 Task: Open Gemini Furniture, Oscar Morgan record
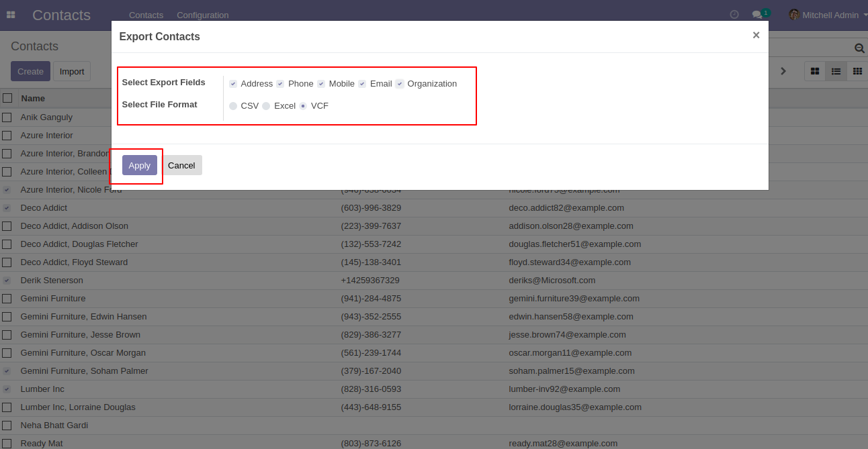tap(83, 353)
